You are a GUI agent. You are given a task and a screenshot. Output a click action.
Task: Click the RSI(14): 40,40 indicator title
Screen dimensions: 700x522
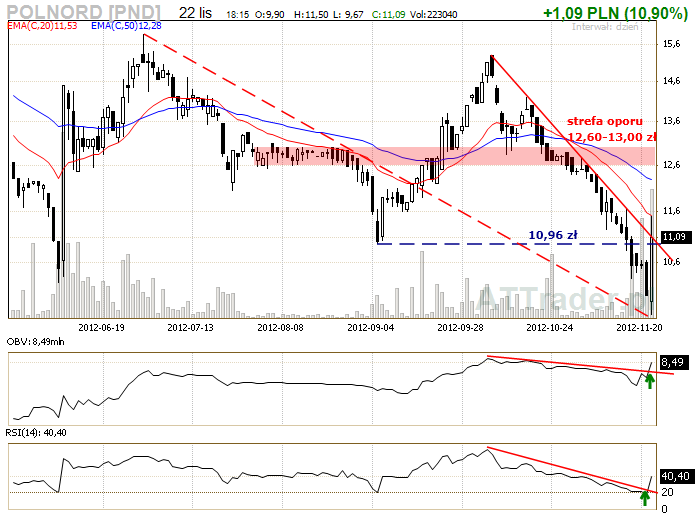(x=36, y=433)
